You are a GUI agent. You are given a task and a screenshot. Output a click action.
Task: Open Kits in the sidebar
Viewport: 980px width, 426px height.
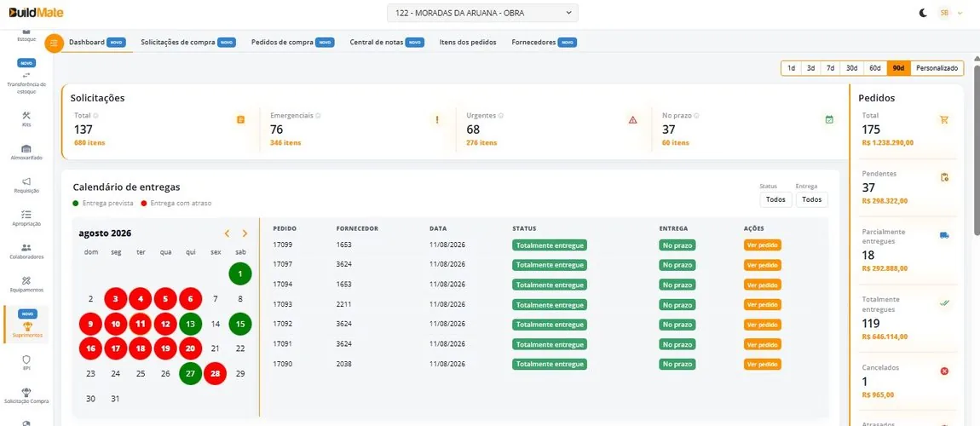tap(26, 118)
